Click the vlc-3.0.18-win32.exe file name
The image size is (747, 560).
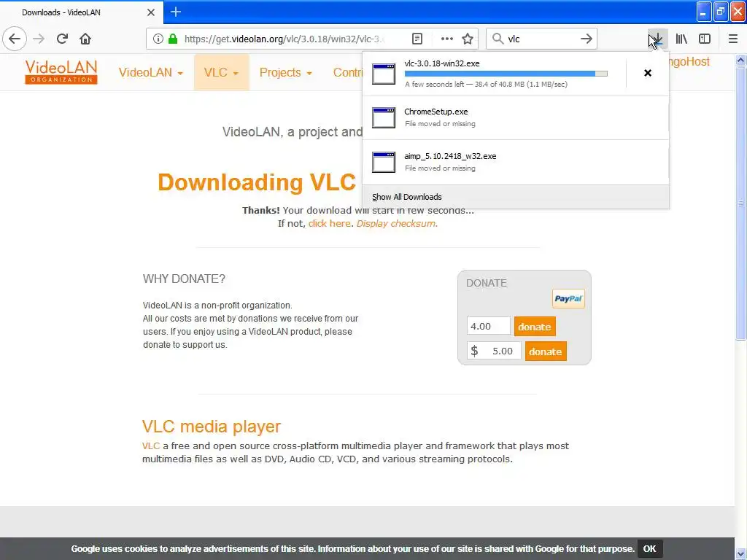tap(441, 63)
